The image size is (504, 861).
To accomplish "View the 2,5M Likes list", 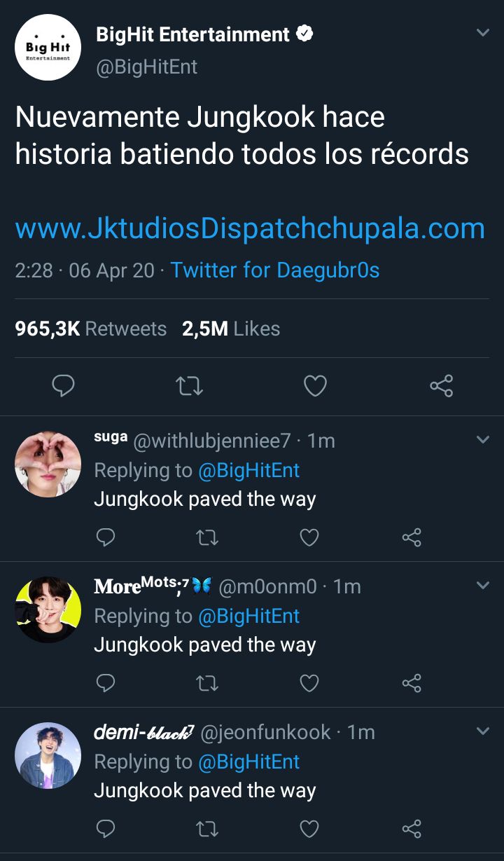I will (231, 329).
